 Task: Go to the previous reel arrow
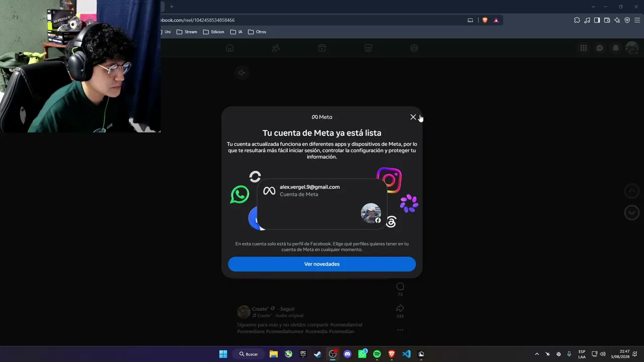[x=632, y=191]
